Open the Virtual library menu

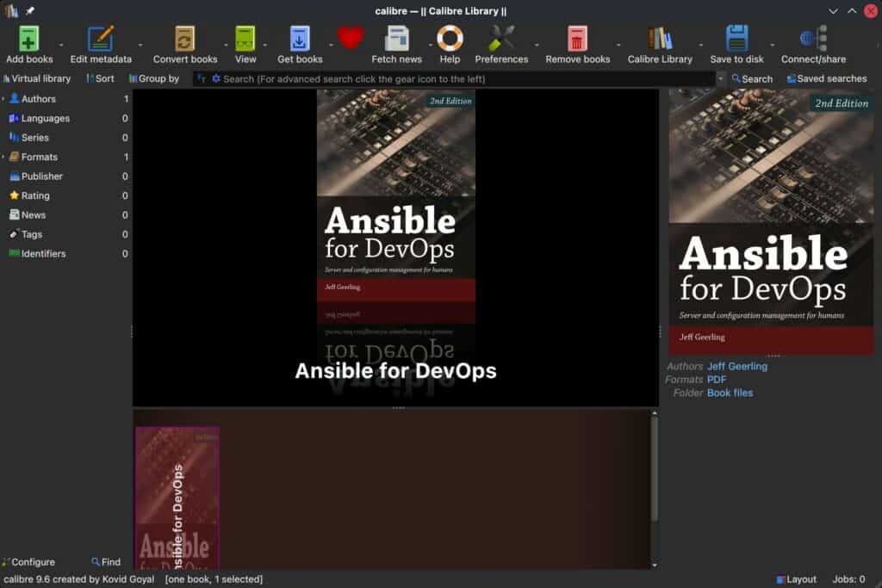click(x=38, y=78)
